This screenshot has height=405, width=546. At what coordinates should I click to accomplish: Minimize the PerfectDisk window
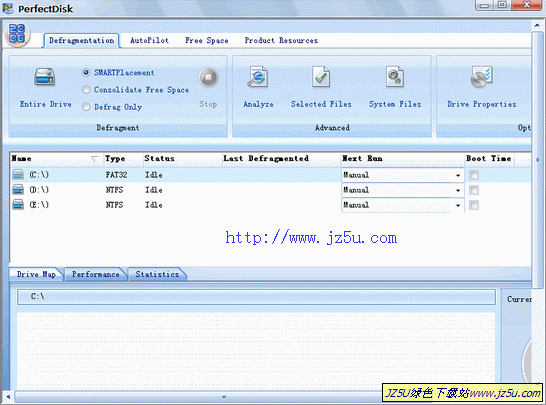[484, 5]
